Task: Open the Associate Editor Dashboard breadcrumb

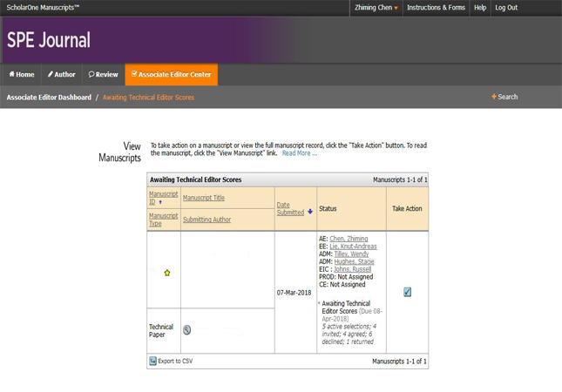Action: pos(49,98)
